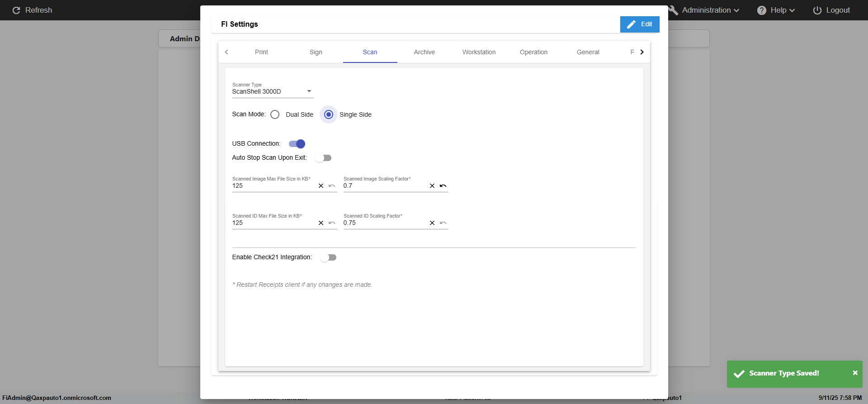The image size is (868, 404).
Task: Switch to the Archive tab
Action: pos(424,52)
